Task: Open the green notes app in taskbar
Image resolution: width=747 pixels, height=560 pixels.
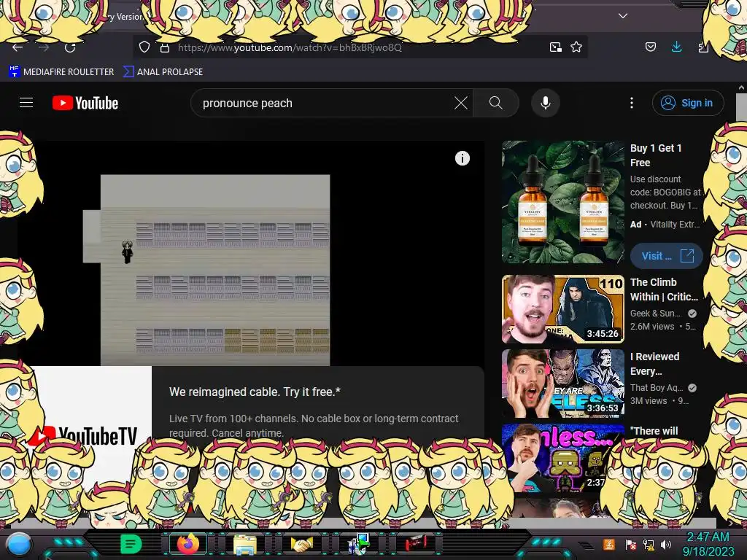Action: [x=131, y=544]
